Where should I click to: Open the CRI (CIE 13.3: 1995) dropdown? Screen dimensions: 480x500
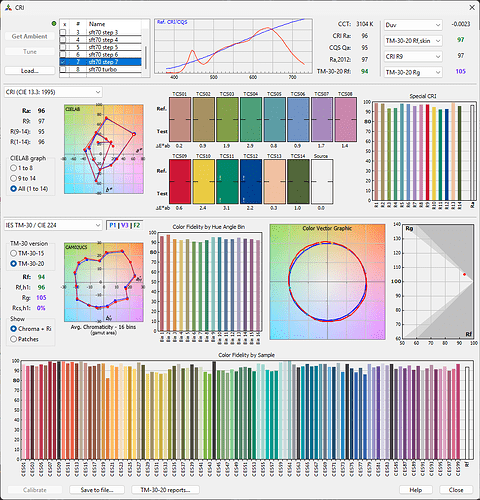click(x=53, y=92)
